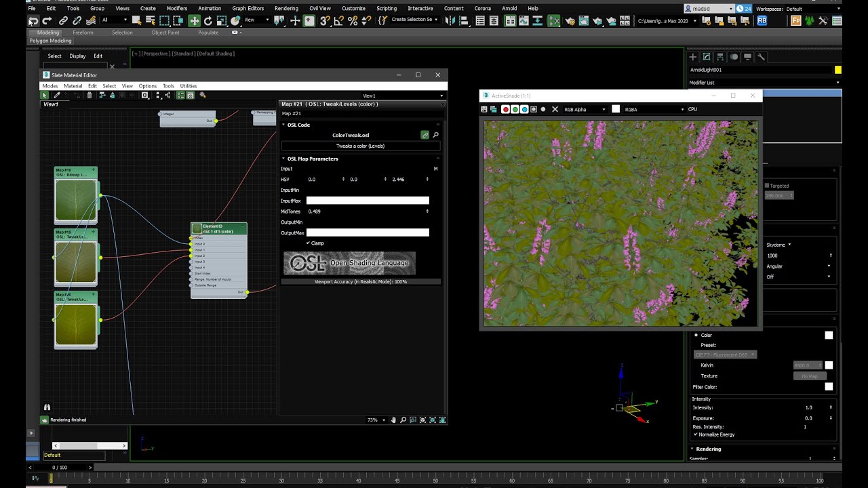
Task: Open the Arnold menu
Action: coord(509,8)
